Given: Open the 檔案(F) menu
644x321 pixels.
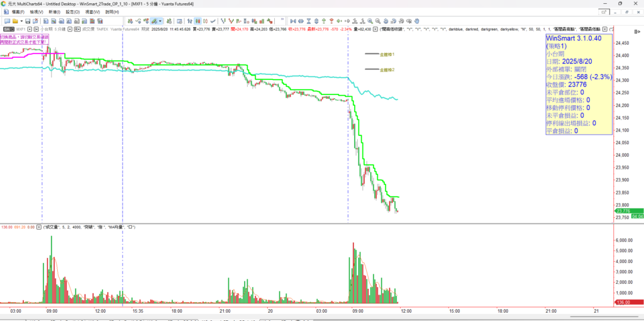Looking at the screenshot, I should click(x=19, y=12).
